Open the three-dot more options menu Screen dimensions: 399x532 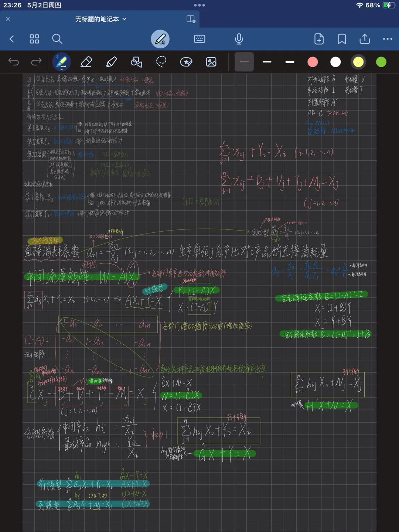tap(388, 39)
